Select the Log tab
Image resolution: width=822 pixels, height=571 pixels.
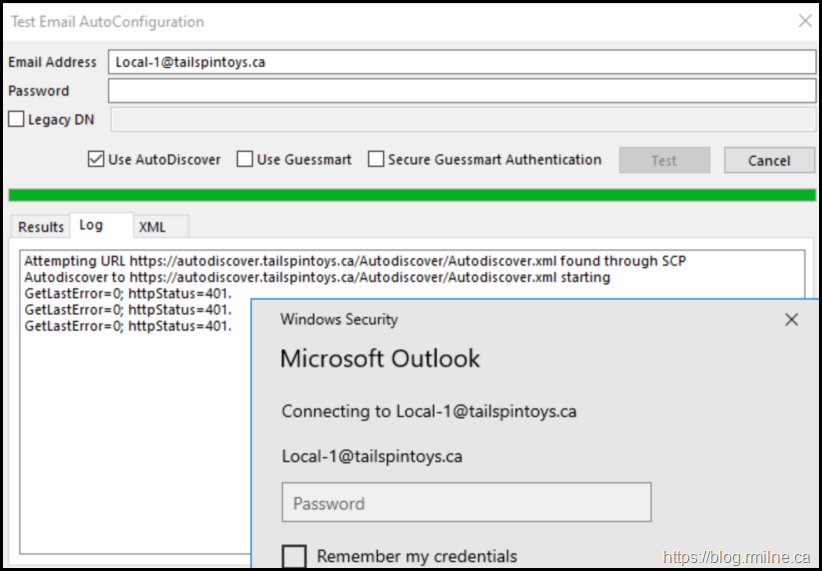92,226
